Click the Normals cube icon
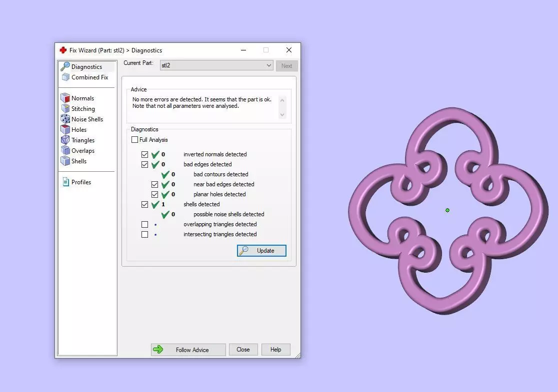The width and height of the screenshot is (558, 392). [x=65, y=98]
